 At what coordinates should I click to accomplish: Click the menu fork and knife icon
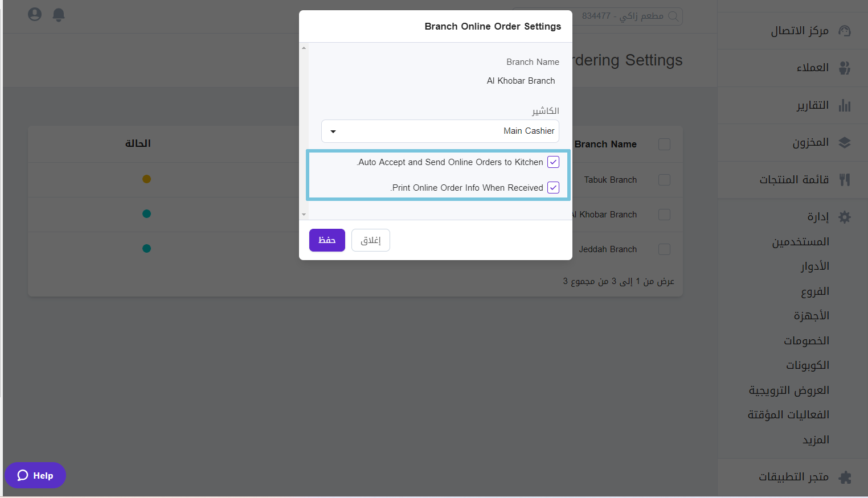click(845, 180)
